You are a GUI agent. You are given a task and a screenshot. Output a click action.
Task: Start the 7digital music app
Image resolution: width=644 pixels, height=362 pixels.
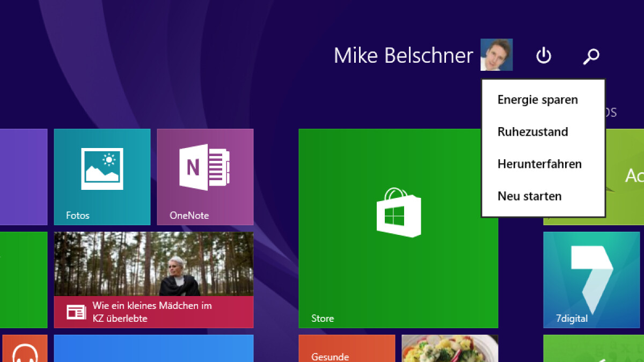592,279
